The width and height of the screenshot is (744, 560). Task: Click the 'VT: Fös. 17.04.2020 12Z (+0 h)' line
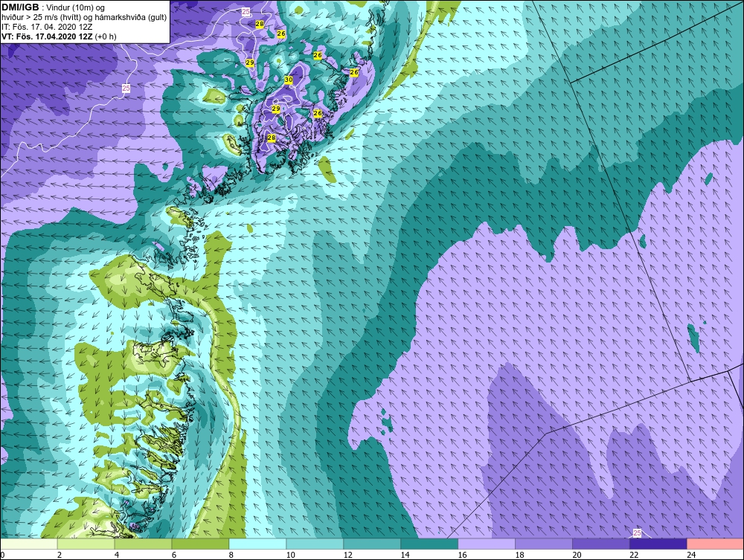tap(59, 36)
